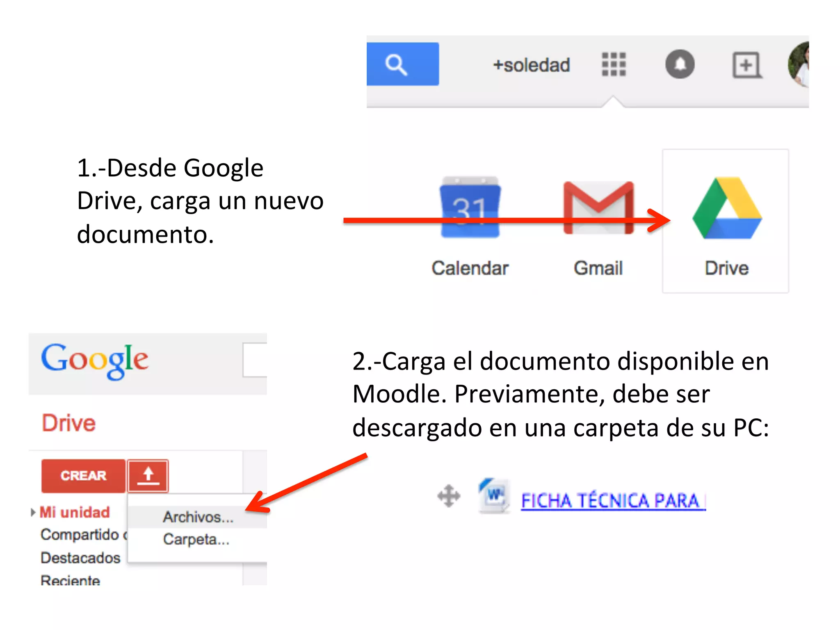Open Reciente in the sidebar

(70, 580)
